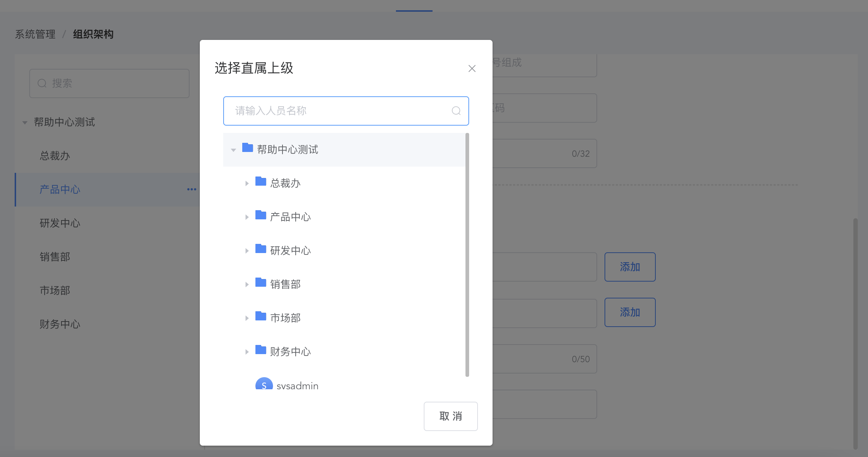
Task: Click the search magnifier in dialog input
Action: [x=456, y=111]
